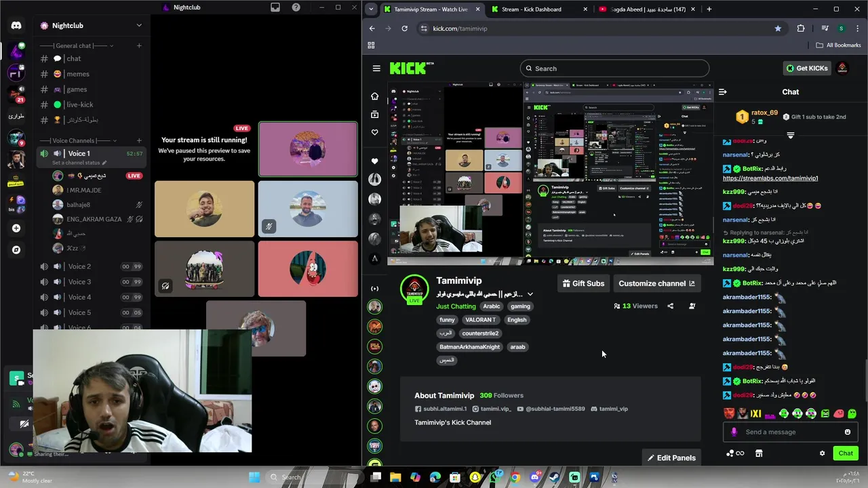The image size is (868, 488).
Task: Collapse the General chat category
Action: (x=111, y=45)
